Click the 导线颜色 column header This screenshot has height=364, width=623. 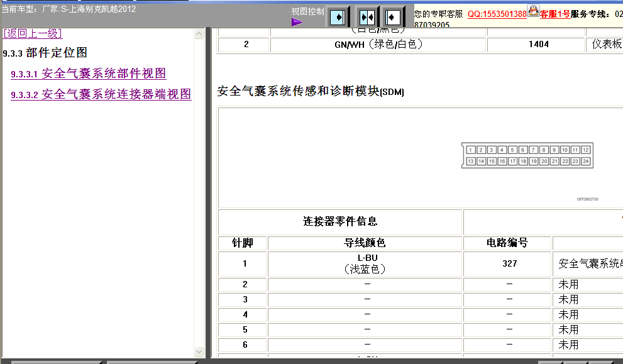pyautogui.click(x=365, y=243)
